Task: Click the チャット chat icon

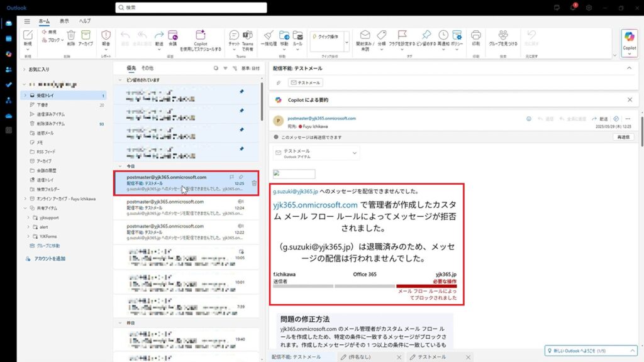Action: click(234, 35)
